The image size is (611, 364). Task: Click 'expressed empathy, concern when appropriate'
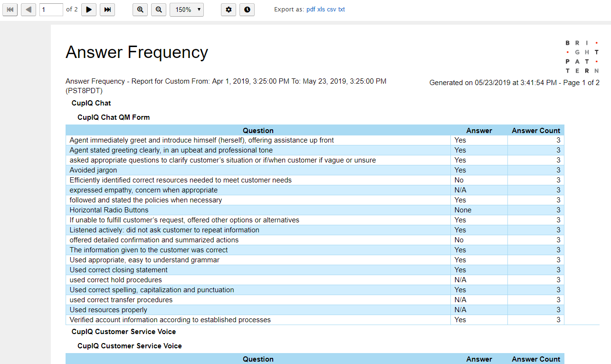(143, 190)
